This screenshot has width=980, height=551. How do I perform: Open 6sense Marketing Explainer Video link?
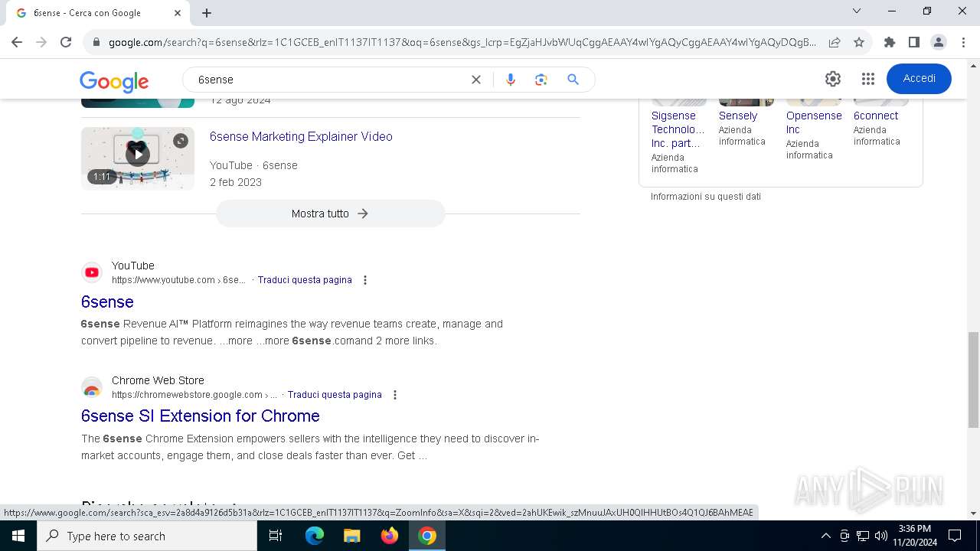tap(301, 136)
